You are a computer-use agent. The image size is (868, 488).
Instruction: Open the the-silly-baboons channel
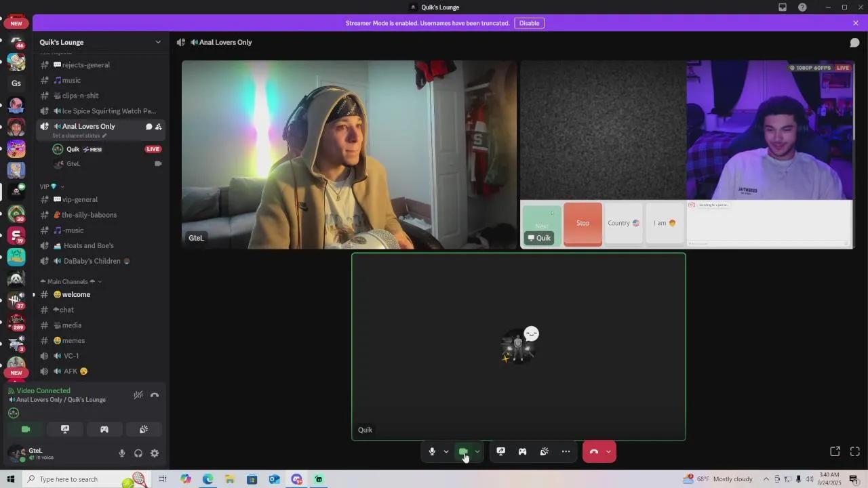coord(102,215)
